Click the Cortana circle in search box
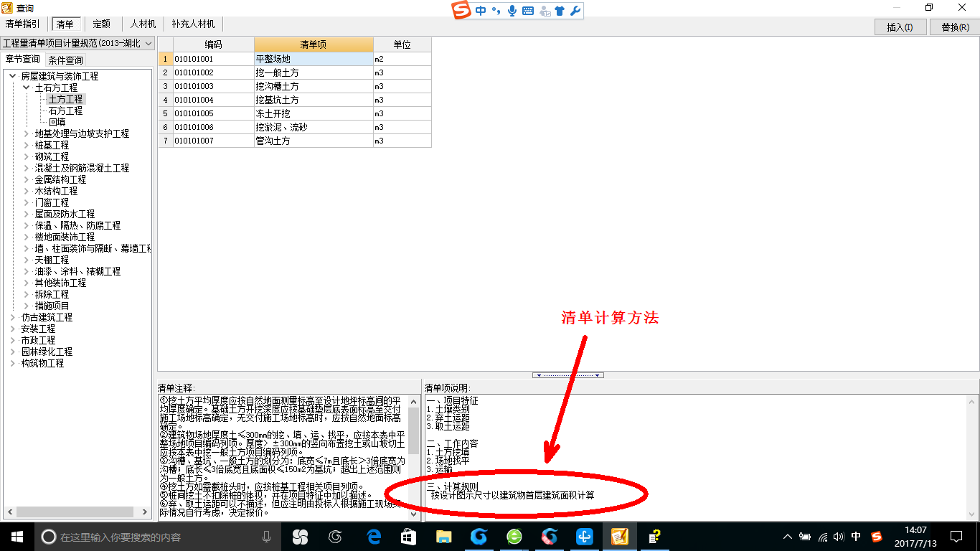Viewport: 980px width, 551px height. tap(48, 536)
